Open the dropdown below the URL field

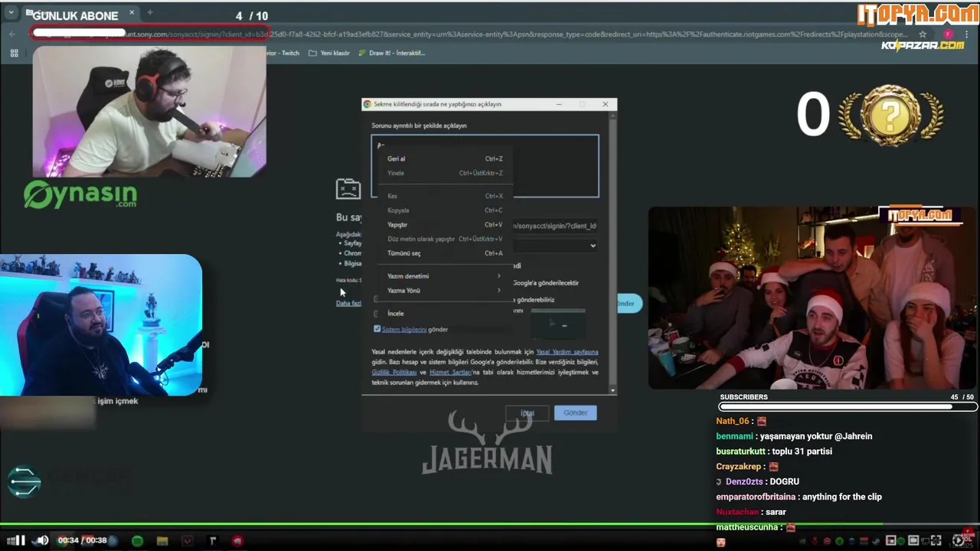click(x=556, y=246)
